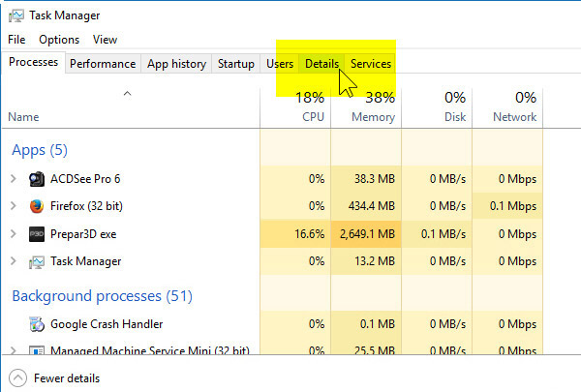Click the Task Manager process row icon
The height and width of the screenshot is (392, 581).
click(x=37, y=261)
